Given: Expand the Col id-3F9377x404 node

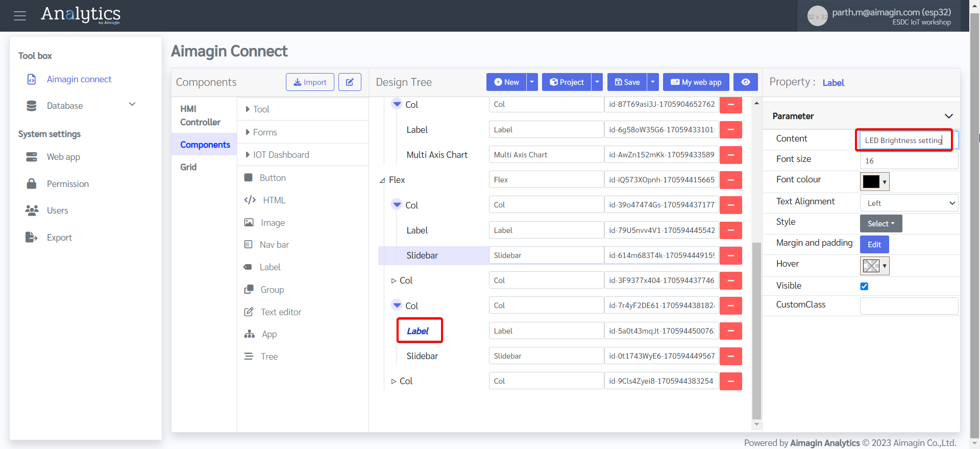Looking at the screenshot, I should 394,281.
